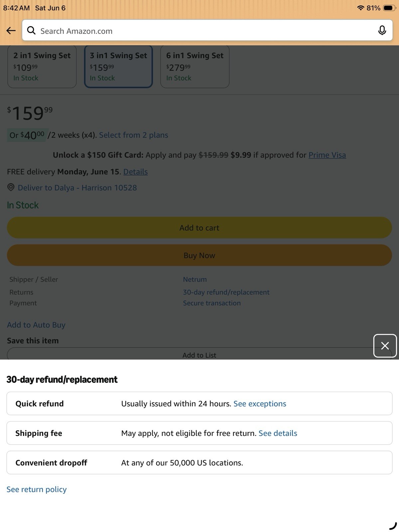Tap the Buy Now button

(x=199, y=255)
